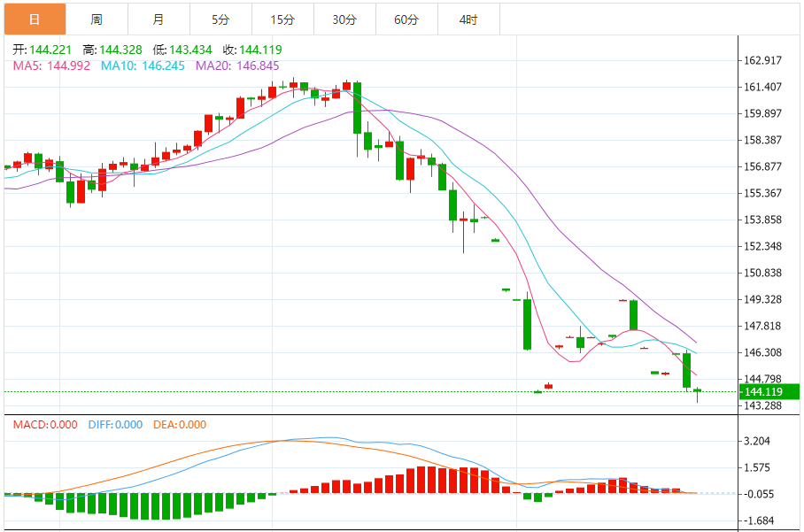Click the low price 低: 143.434
The image size is (804, 532).
[182, 50]
